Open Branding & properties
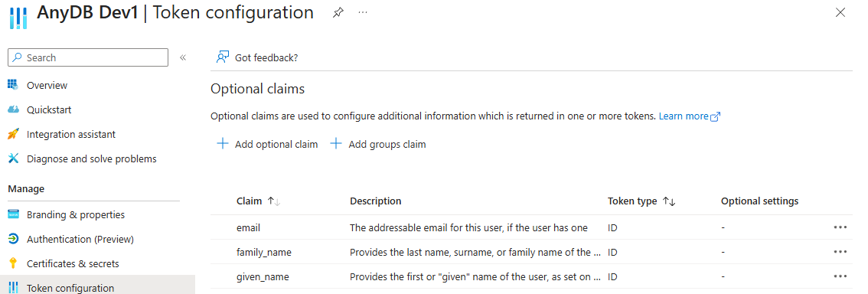This screenshot has height=294, width=868. (x=75, y=215)
